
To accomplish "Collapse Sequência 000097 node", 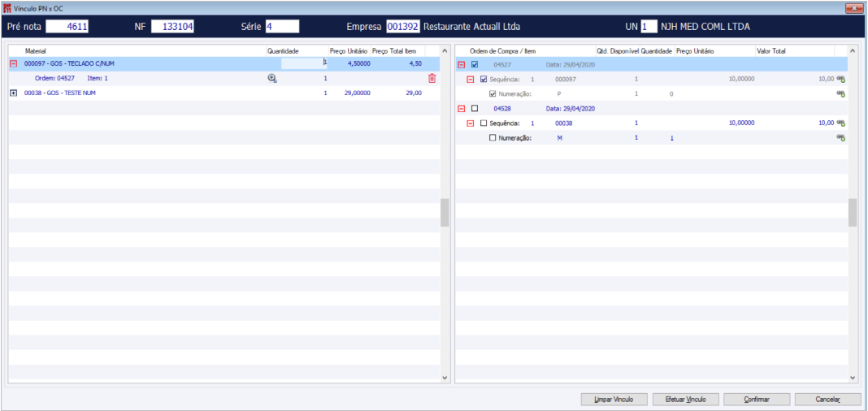I will pos(471,79).
